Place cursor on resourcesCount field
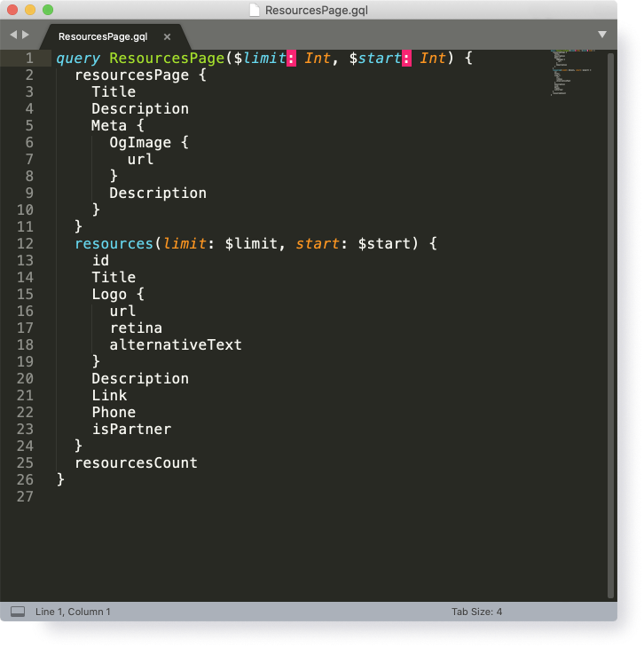 [x=136, y=462]
